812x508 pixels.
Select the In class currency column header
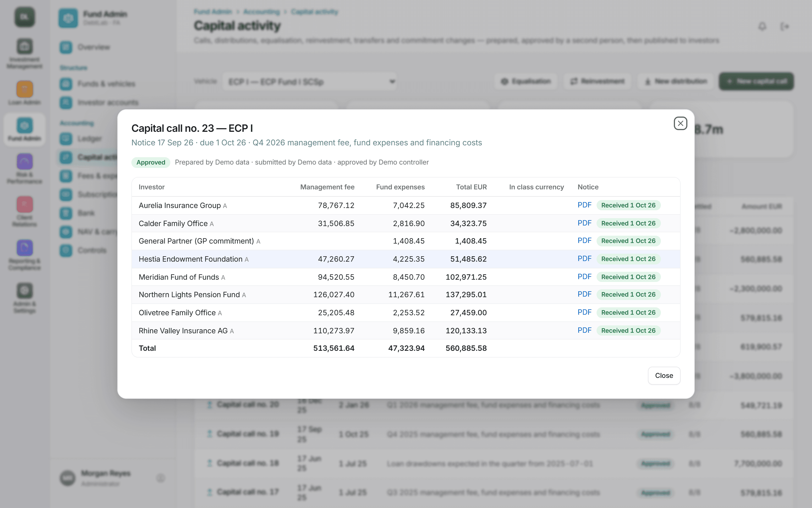(x=536, y=187)
